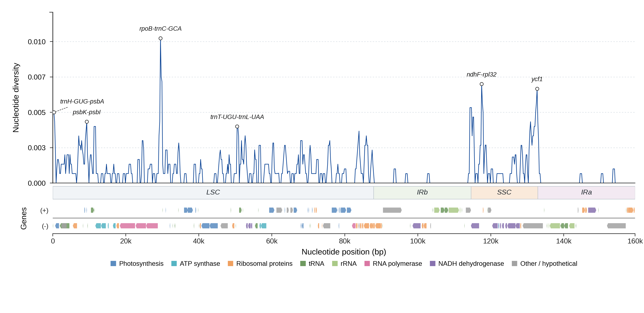Click the 120k x-axis tick label
This screenshot has width=644, height=313.
(x=491, y=241)
